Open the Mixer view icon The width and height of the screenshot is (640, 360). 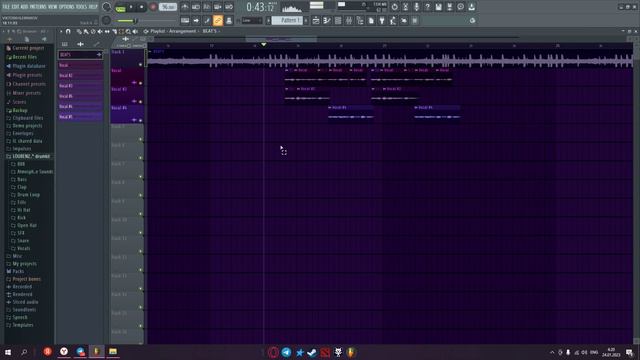(x=349, y=20)
